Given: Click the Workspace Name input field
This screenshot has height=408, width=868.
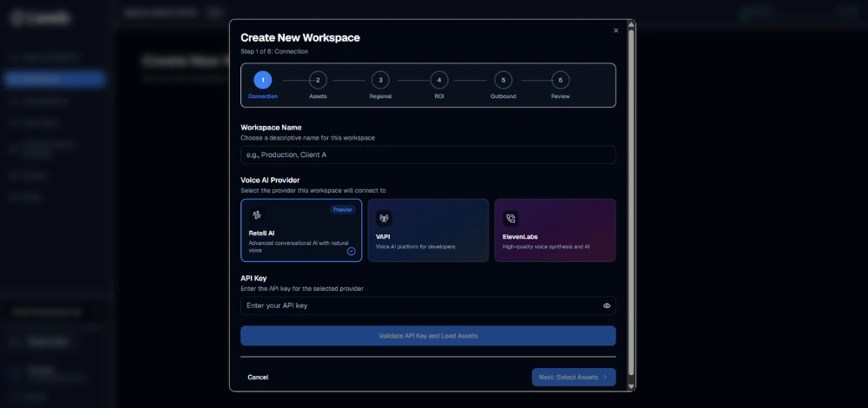Looking at the screenshot, I should click(428, 155).
